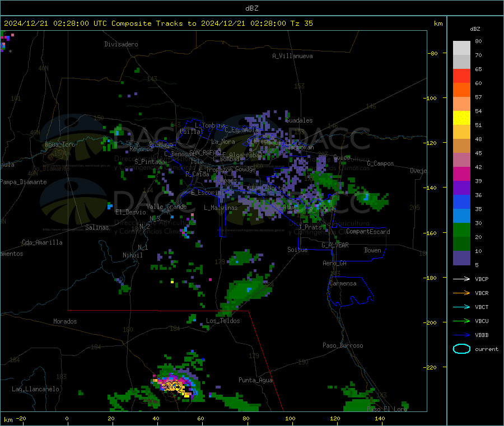Viewport: 504px width, 426px height.
Task: Click the cyan VBCT arrow legend icon
Action: coord(461,307)
